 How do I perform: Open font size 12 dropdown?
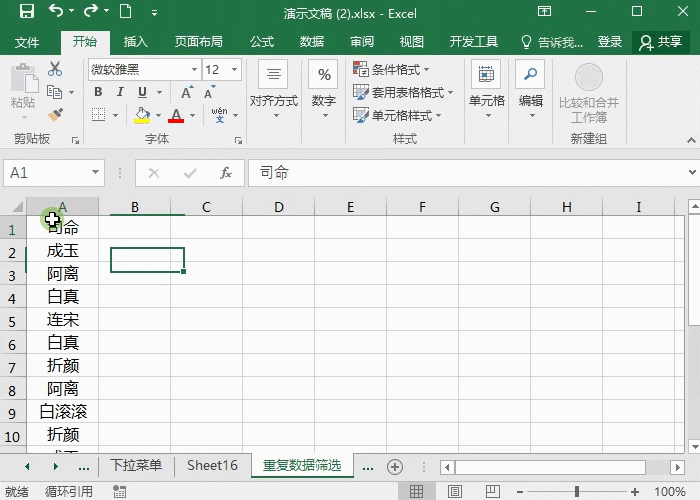point(234,70)
